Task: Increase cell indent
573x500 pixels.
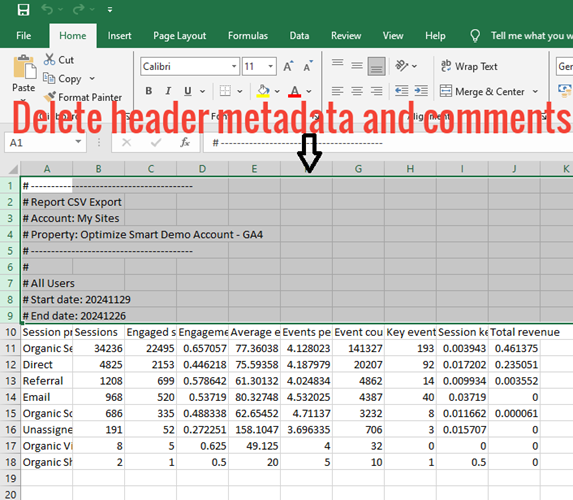Action: pyautogui.click(x=421, y=91)
